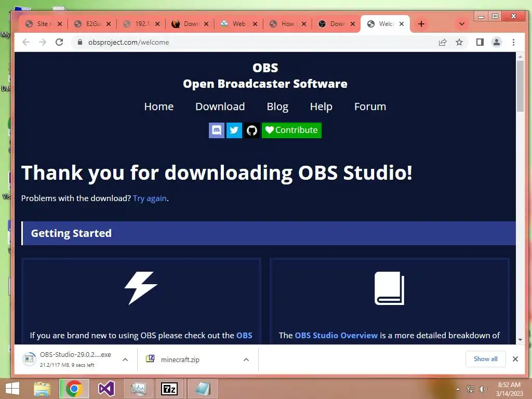The height and width of the screenshot is (399, 532).
Task: Close the 192.1 tab
Action: click(x=157, y=24)
